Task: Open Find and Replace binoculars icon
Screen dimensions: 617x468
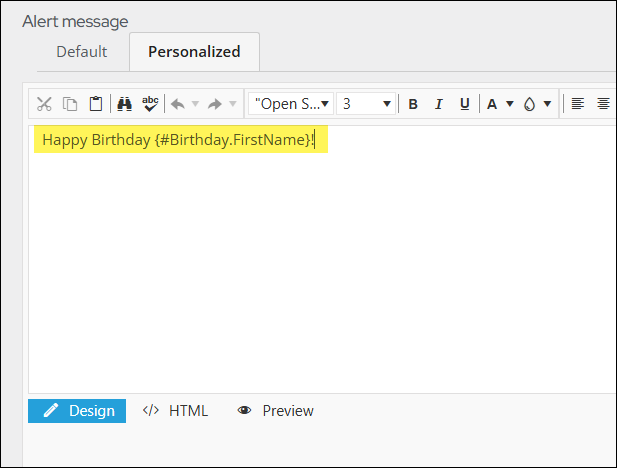Action: 124,104
